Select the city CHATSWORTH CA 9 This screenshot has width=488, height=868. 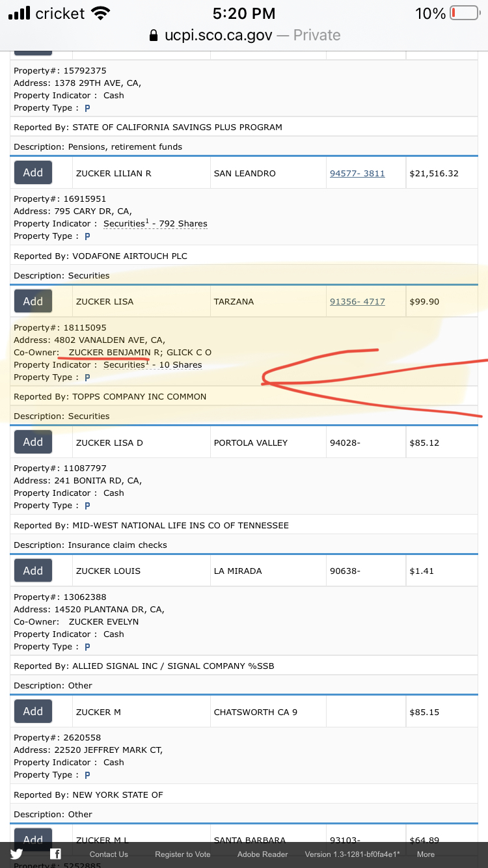[256, 712]
